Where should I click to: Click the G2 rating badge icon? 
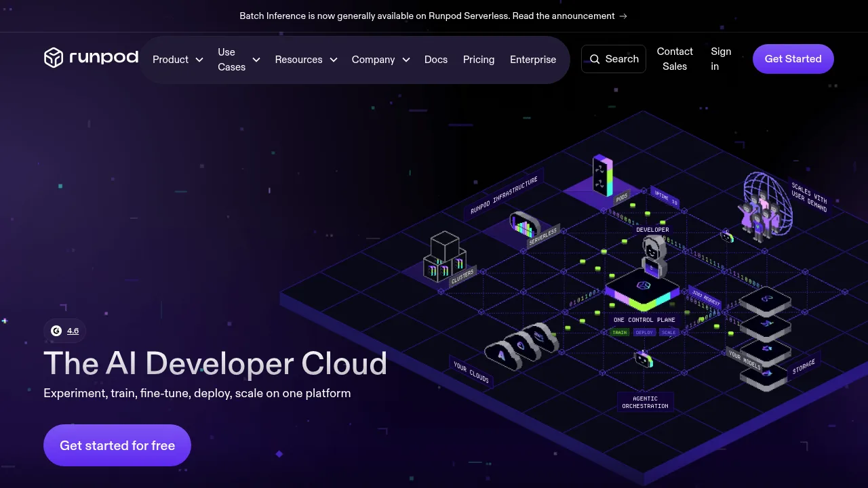(x=56, y=331)
